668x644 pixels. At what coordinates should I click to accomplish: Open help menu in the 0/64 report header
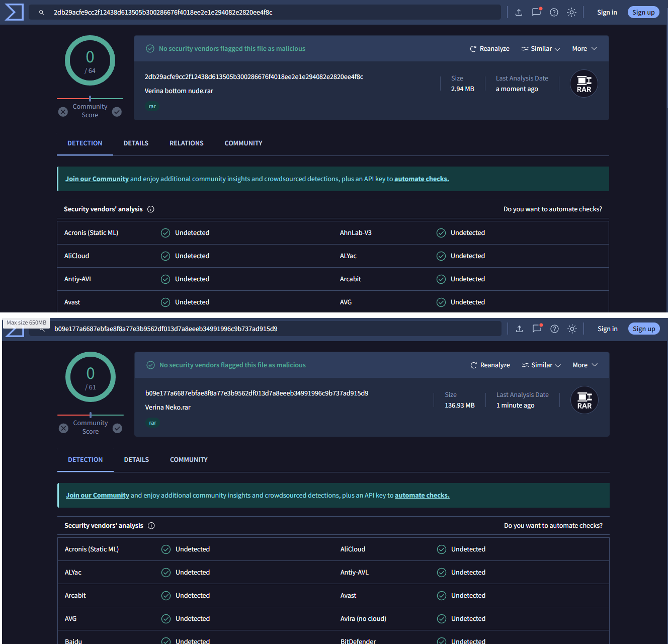(554, 13)
